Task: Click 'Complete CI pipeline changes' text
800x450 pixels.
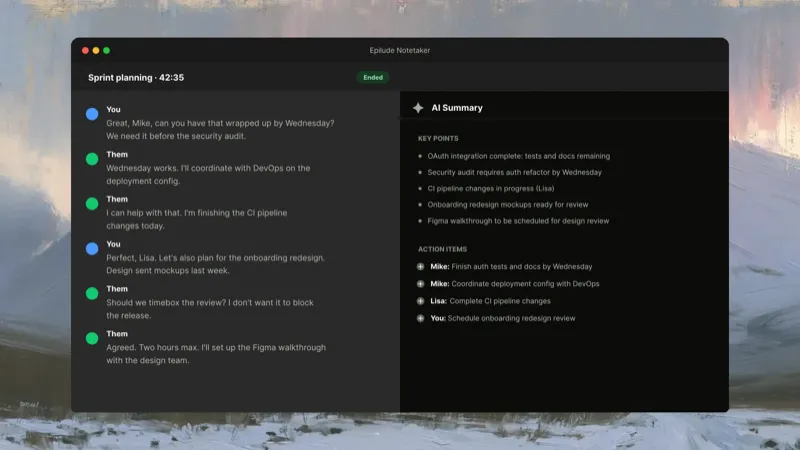Action: [x=499, y=301]
